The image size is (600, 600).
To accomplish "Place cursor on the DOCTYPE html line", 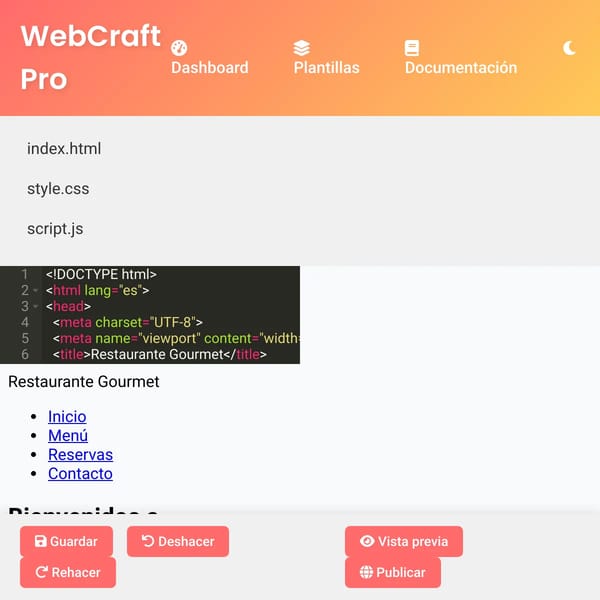I will click(x=101, y=274).
